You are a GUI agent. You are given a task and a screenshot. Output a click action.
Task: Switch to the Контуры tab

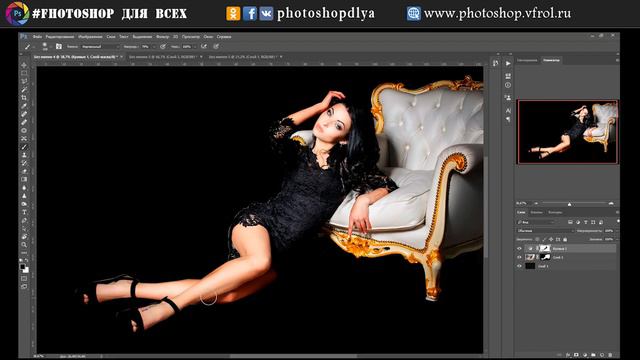point(555,213)
